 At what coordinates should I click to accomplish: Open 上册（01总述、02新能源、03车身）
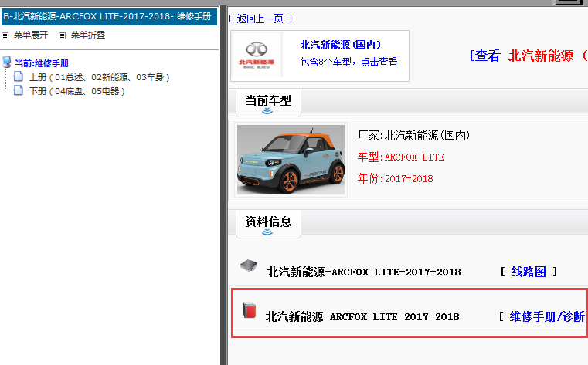coord(100,77)
